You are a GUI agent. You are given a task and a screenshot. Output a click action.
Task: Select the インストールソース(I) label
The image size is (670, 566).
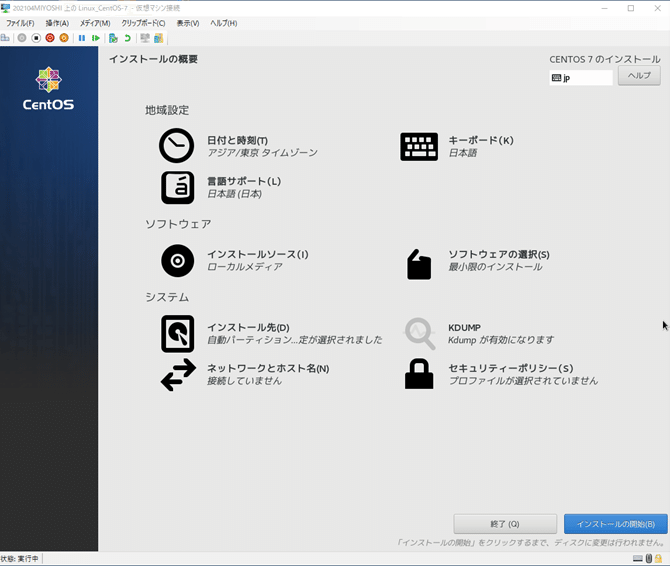tap(258, 254)
